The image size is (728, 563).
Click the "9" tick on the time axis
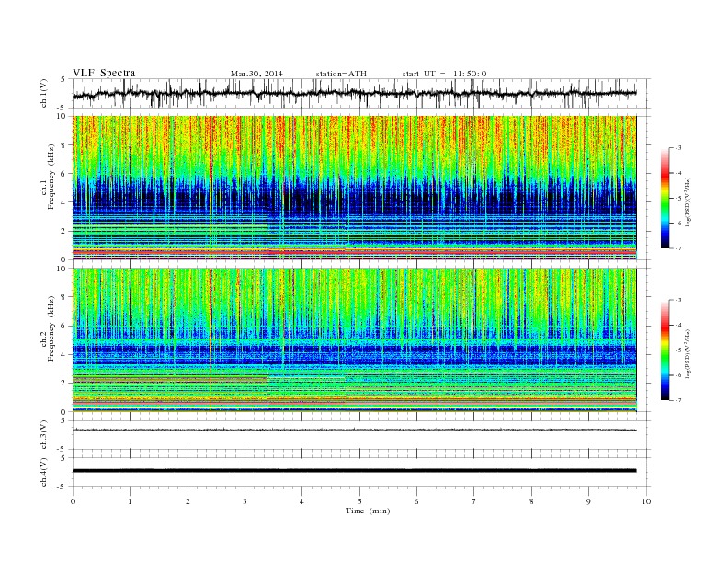(x=588, y=501)
